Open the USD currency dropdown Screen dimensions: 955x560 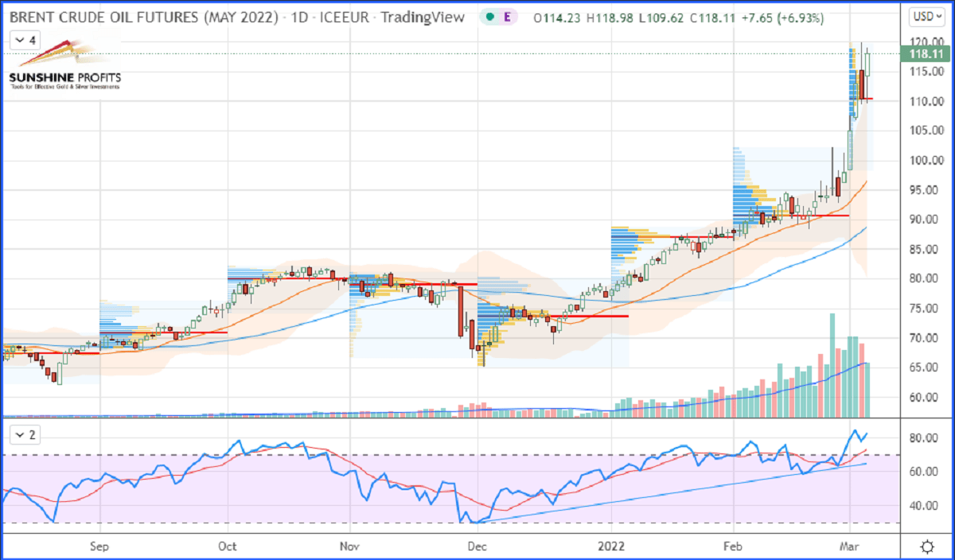tap(926, 16)
